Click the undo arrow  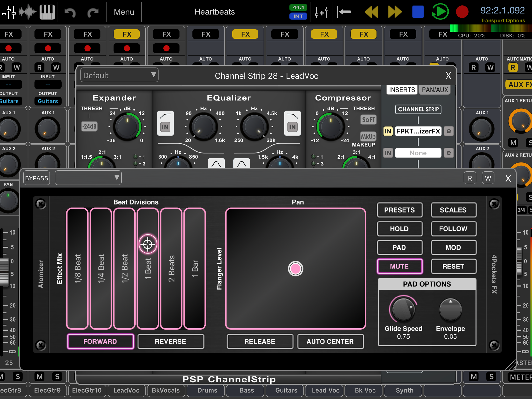[x=70, y=12]
